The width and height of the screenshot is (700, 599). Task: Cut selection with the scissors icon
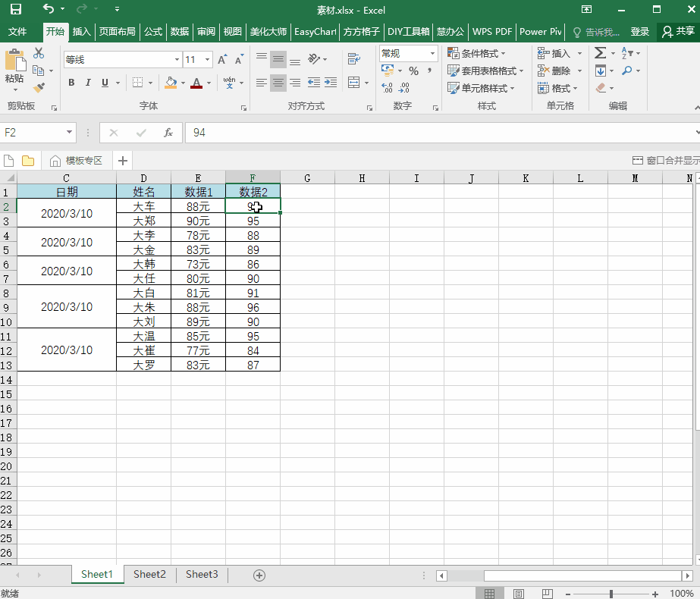(39, 54)
